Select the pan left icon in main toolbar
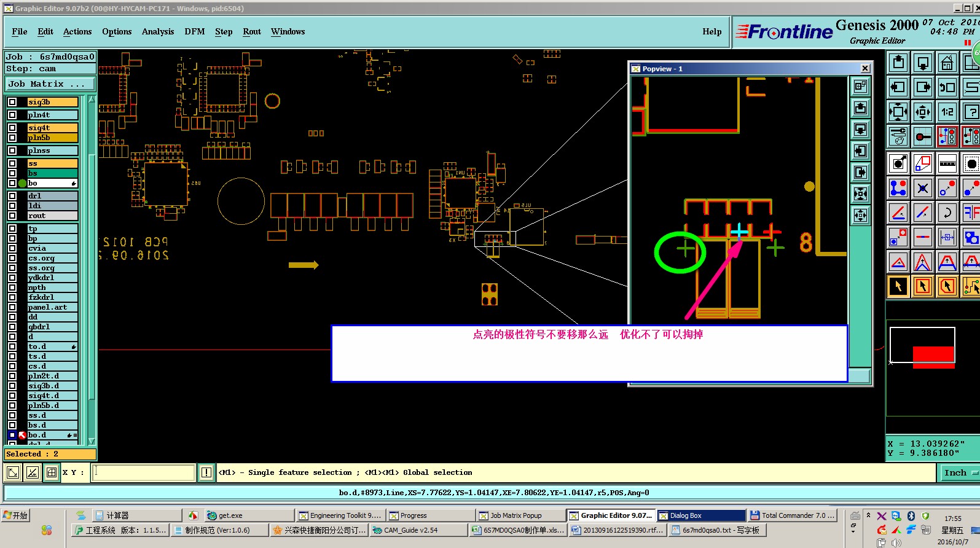 (x=898, y=87)
